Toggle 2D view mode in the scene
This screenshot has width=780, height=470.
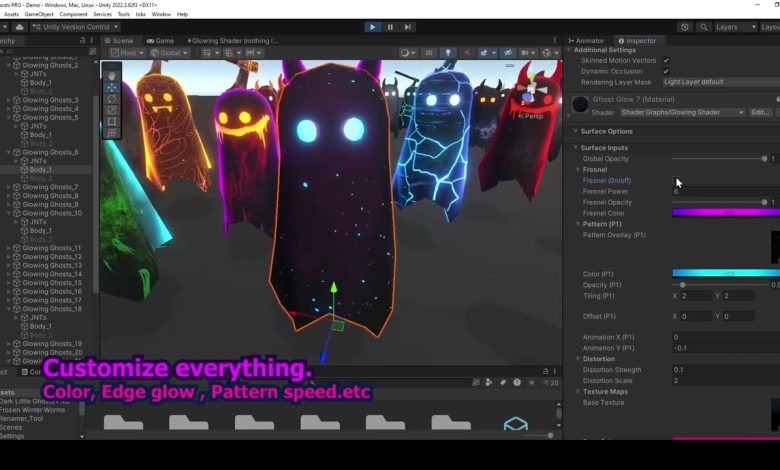pos(429,53)
